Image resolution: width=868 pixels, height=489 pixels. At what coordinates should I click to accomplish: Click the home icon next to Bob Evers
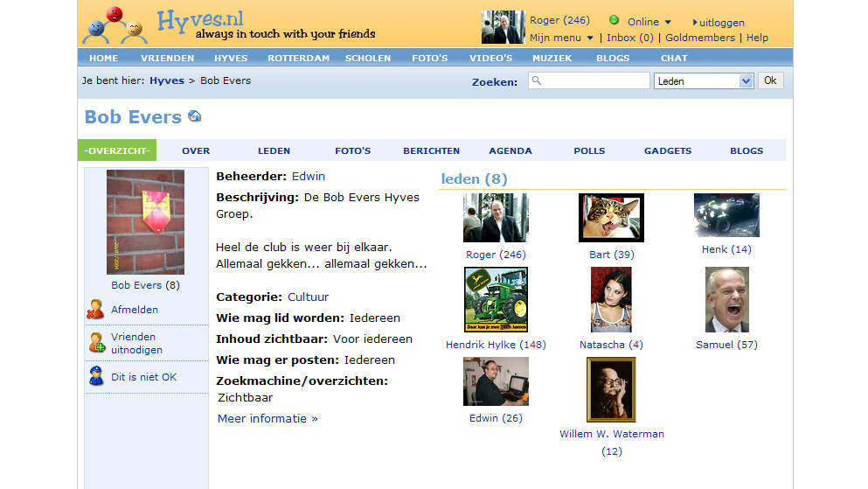194,116
